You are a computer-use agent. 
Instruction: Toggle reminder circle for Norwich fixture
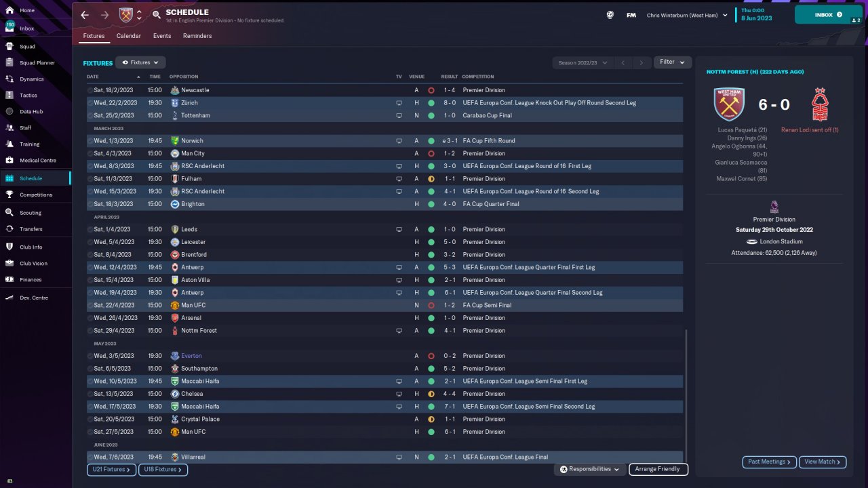pyautogui.click(x=90, y=141)
